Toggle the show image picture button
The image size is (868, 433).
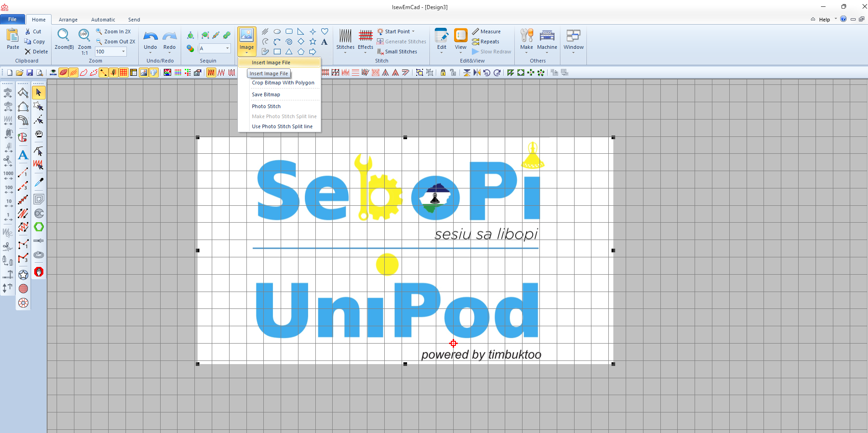(144, 73)
